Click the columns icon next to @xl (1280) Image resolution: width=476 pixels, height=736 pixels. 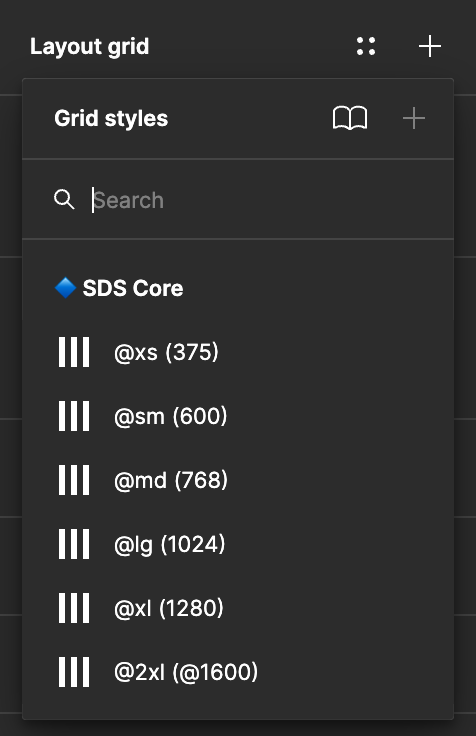tap(74, 608)
